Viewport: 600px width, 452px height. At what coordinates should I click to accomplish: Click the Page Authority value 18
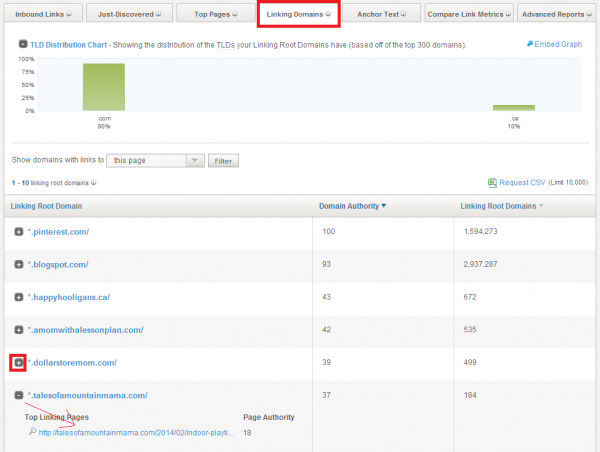coord(247,433)
